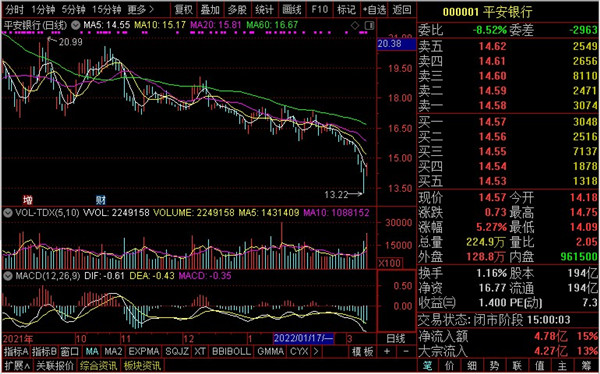Click the 财 financial marker on chart

pos(101,200)
